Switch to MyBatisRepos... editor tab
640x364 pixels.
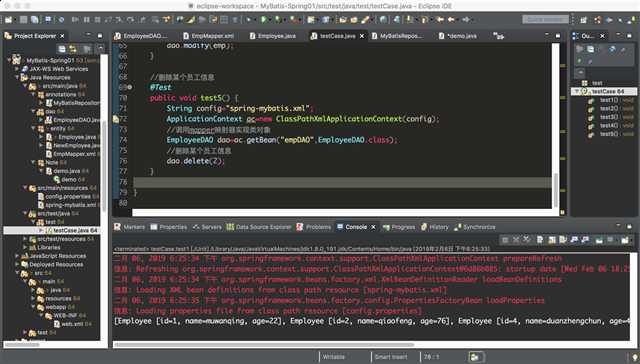click(x=397, y=36)
